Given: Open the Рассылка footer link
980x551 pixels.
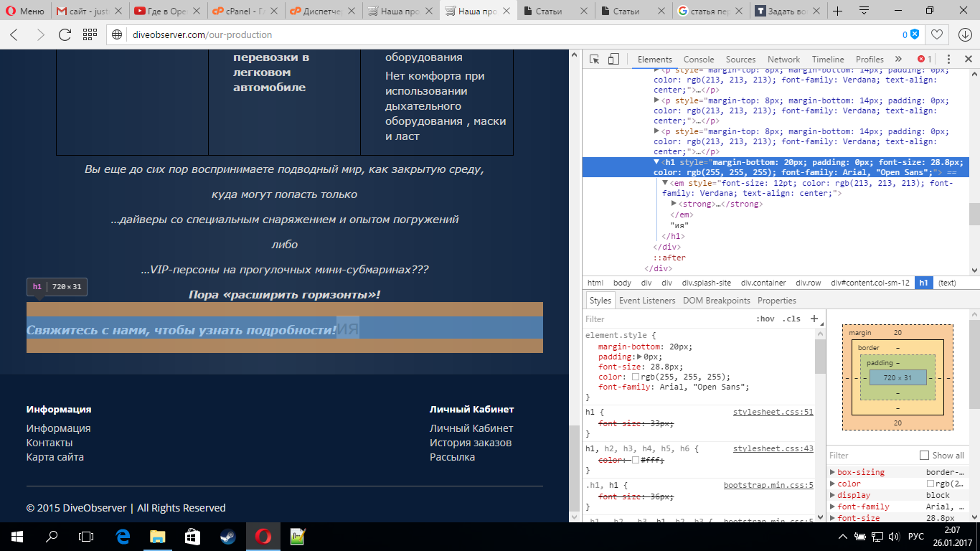Looking at the screenshot, I should tap(452, 457).
